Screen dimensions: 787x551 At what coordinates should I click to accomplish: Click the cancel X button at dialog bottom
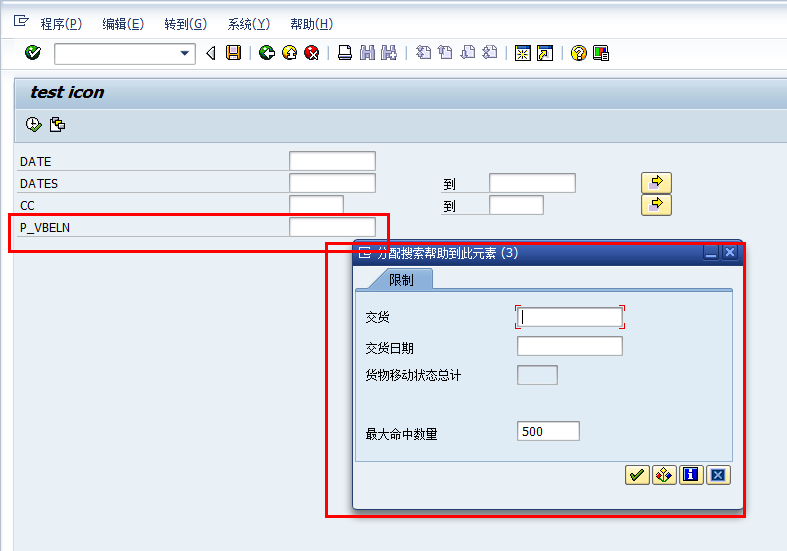pyautogui.click(x=718, y=475)
